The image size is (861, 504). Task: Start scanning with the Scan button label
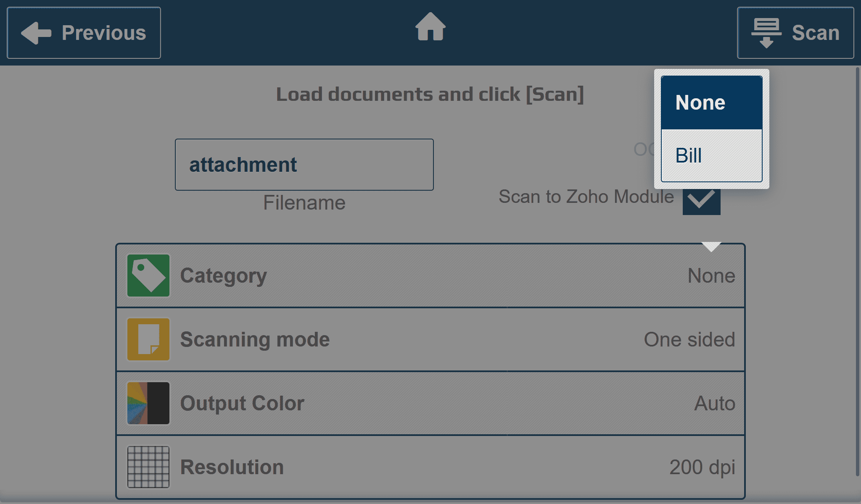[x=816, y=33]
